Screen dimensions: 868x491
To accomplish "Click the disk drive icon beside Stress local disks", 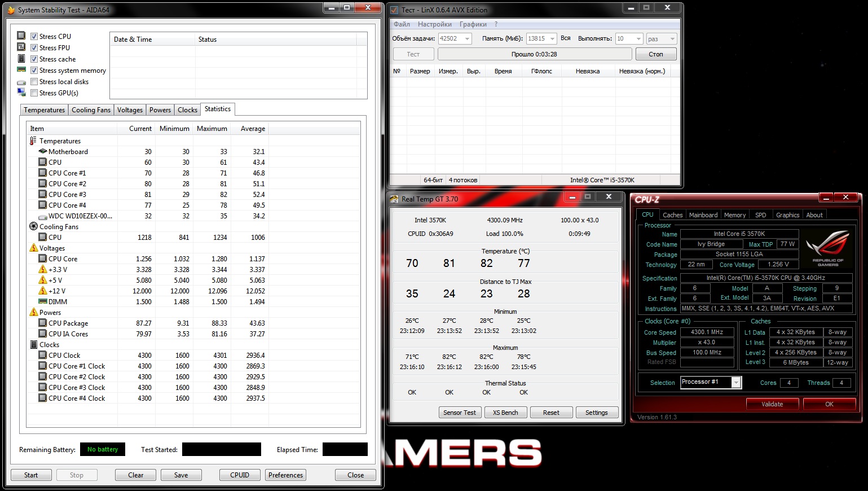I will tap(21, 82).
